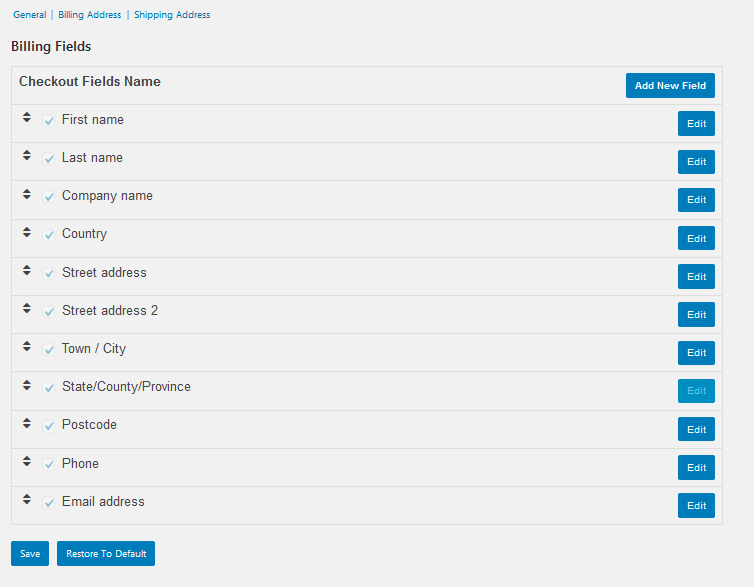Screen dimensions: 754x587
Task: Click the Street address 2 label
Action: pyautogui.click(x=110, y=311)
